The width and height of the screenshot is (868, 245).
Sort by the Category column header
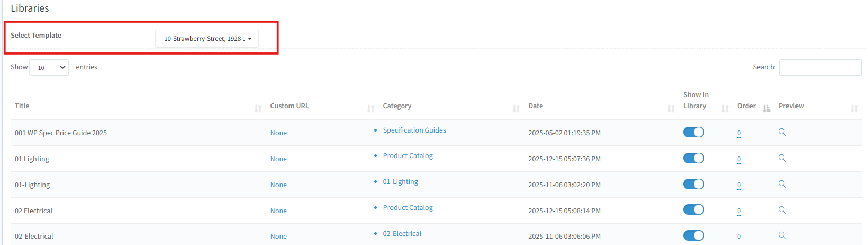[397, 106]
